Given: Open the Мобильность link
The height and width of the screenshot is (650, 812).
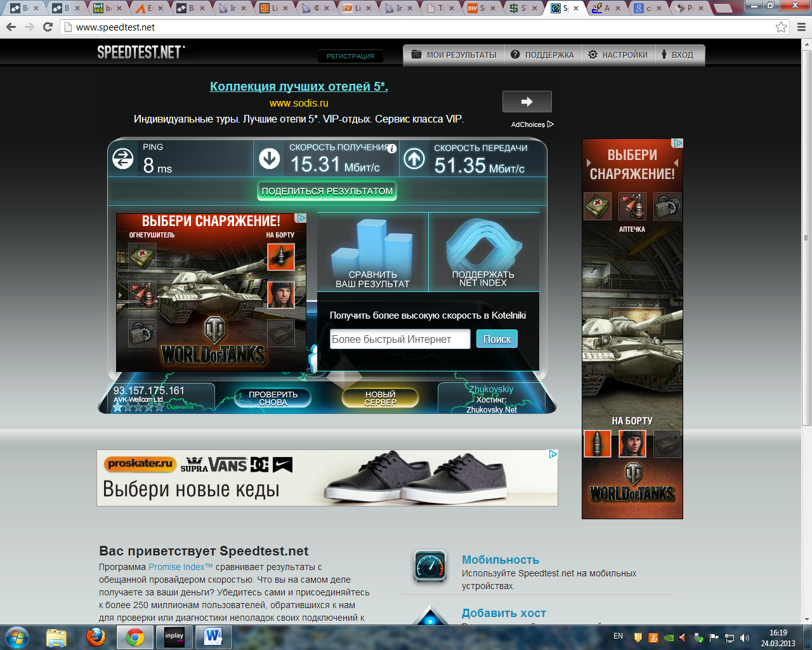Looking at the screenshot, I should (501, 560).
